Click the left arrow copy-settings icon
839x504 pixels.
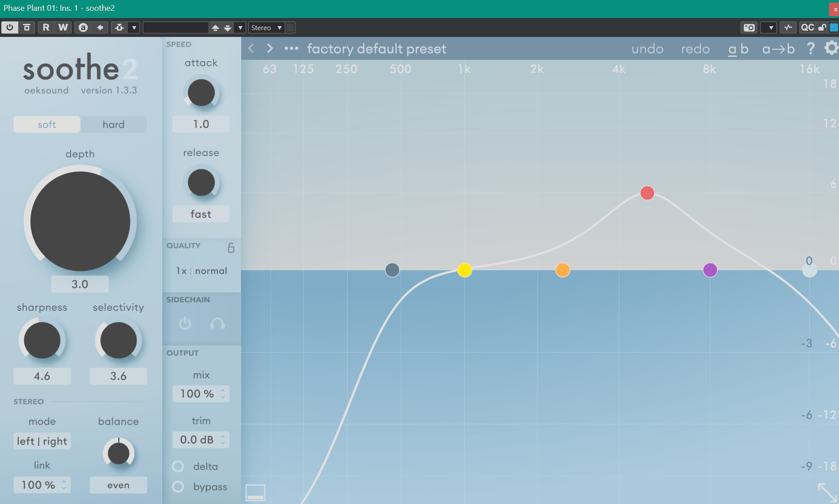(100, 27)
